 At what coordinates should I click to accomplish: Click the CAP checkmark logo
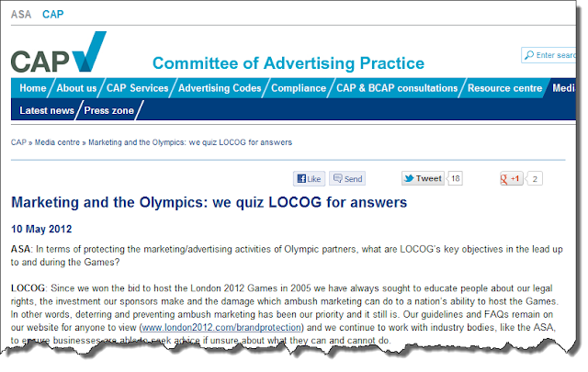tap(59, 52)
